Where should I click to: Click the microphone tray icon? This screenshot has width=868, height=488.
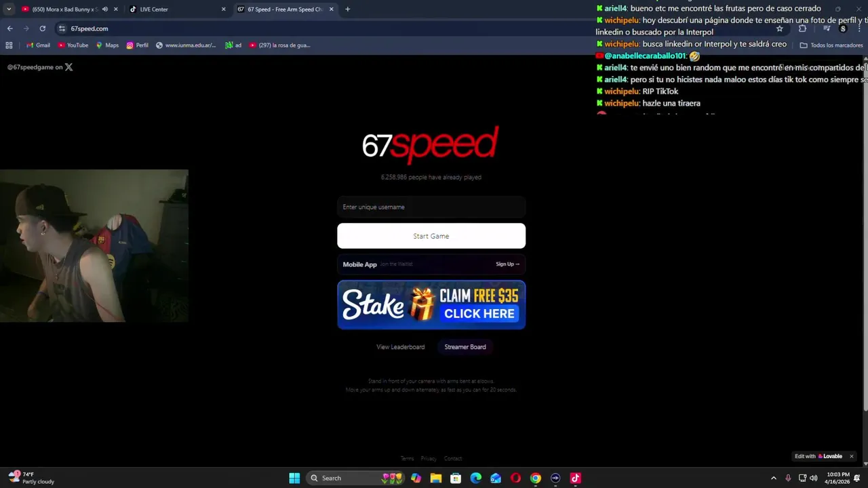click(x=788, y=478)
